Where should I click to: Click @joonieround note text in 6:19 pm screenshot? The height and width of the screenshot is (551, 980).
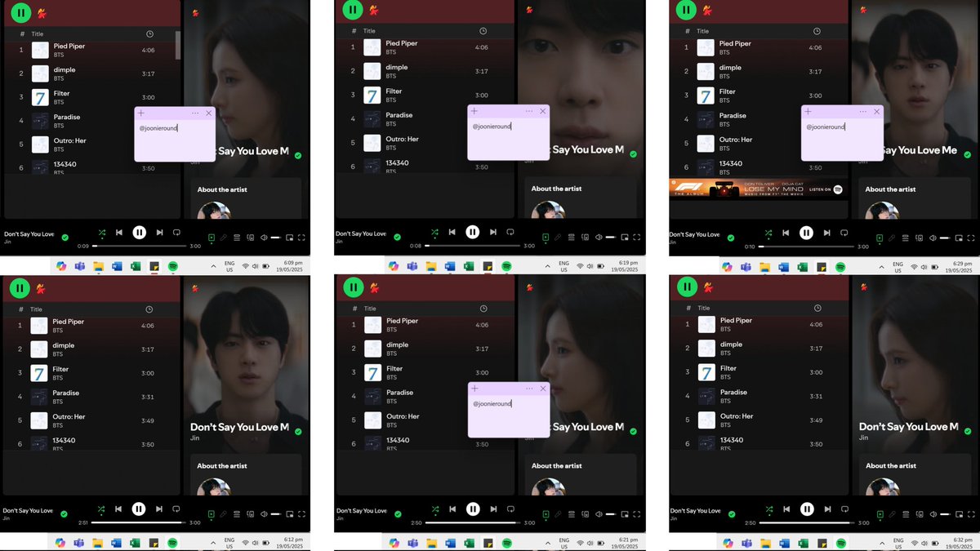[x=492, y=127]
